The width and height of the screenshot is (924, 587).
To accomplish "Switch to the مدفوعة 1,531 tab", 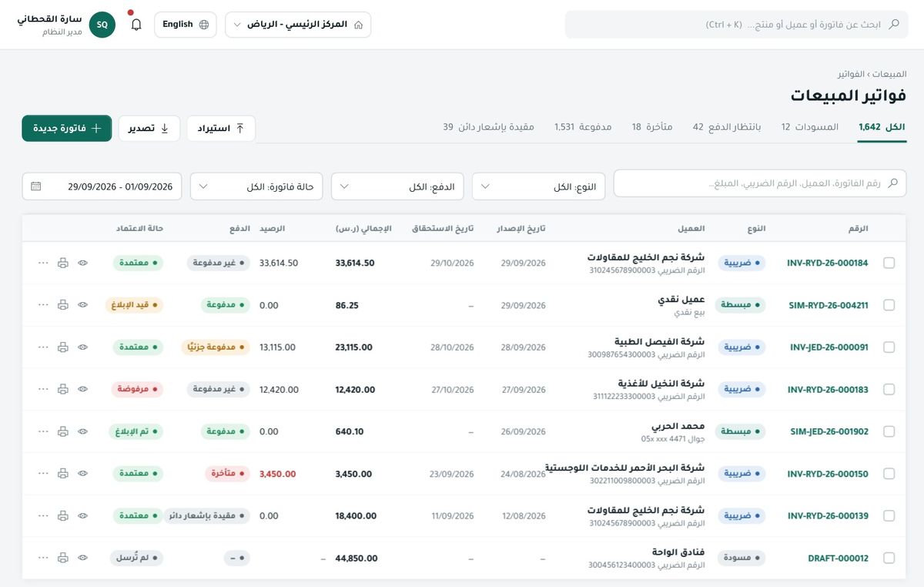I will click(x=583, y=127).
